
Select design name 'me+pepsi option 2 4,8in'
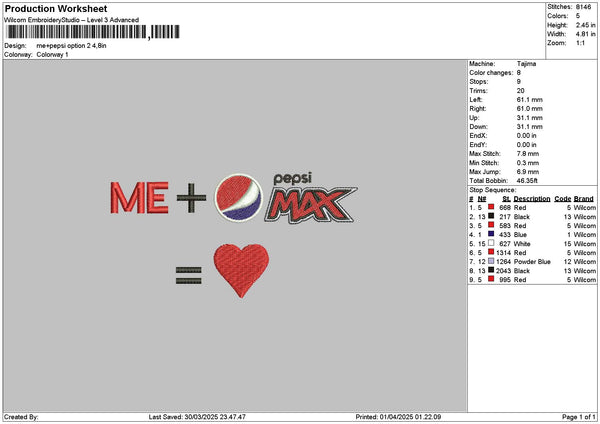point(71,46)
